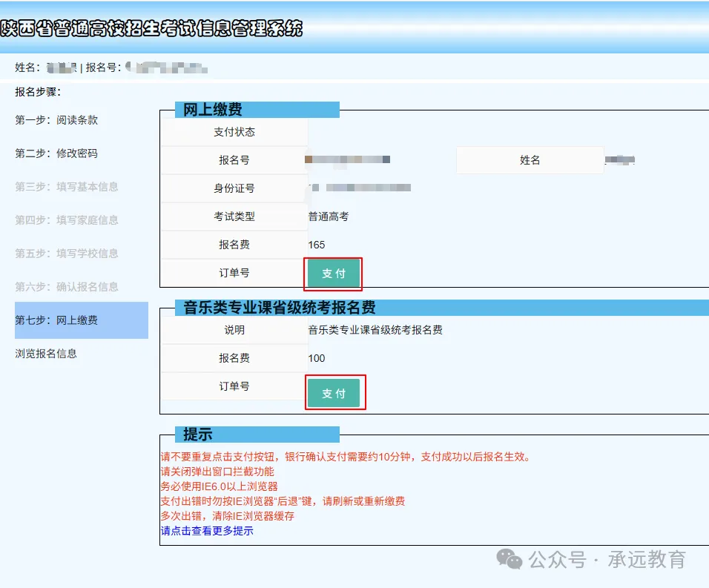Click 网上缴费 section header
Screen dimensions: 709x588
pos(257,110)
